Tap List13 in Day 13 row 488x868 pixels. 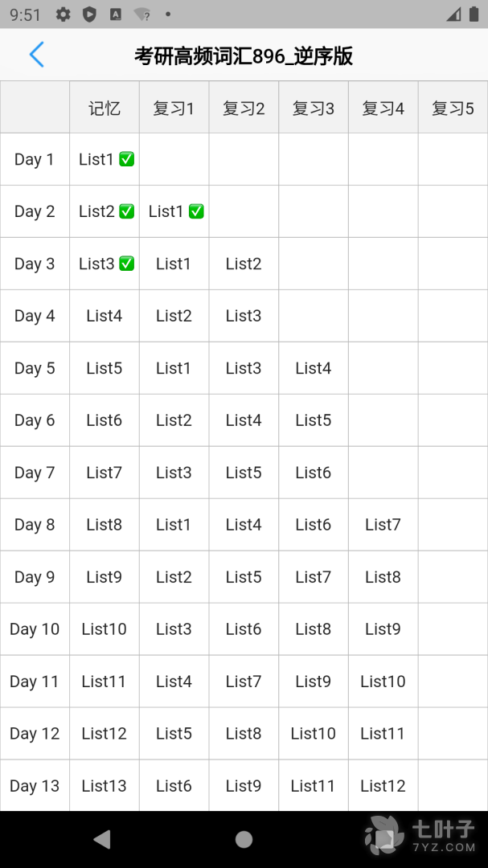tap(105, 786)
